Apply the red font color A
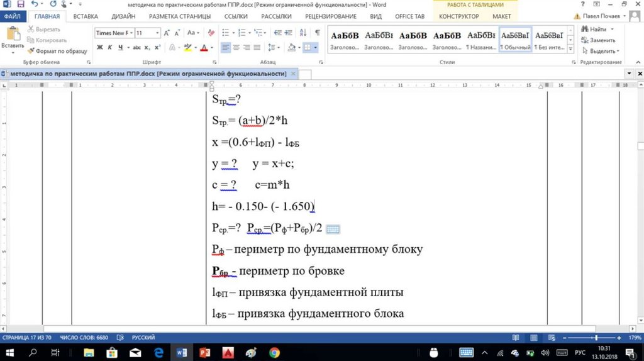 (x=204, y=48)
